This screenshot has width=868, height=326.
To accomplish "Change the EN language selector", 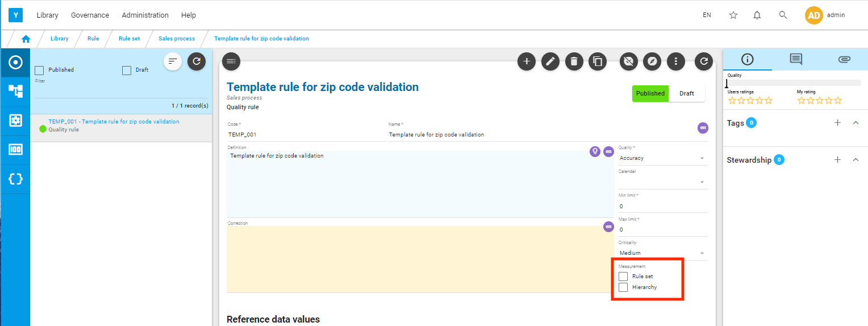I will [707, 15].
